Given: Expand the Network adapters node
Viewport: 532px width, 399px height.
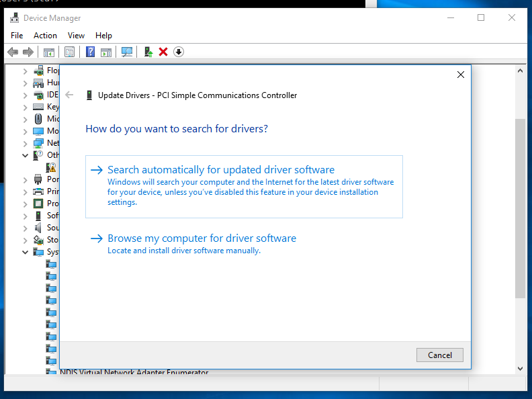Looking at the screenshot, I should (x=26, y=143).
